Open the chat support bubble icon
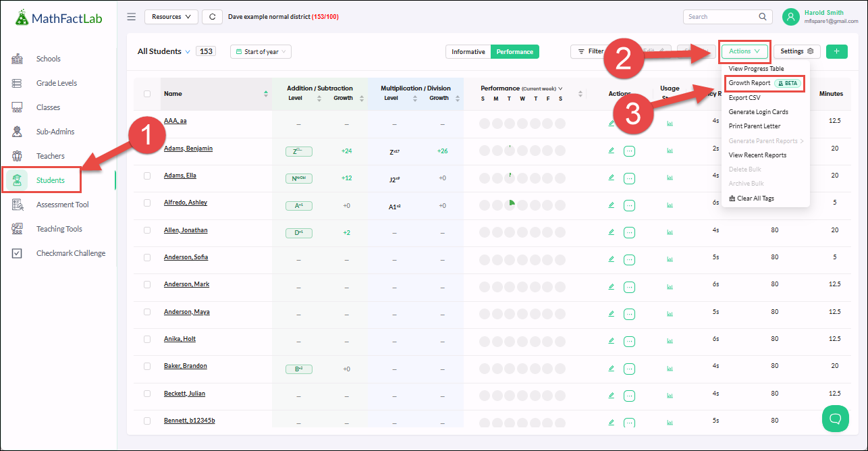Image resolution: width=868 pixels, height=451 pixels. click(x=836, y=419)
